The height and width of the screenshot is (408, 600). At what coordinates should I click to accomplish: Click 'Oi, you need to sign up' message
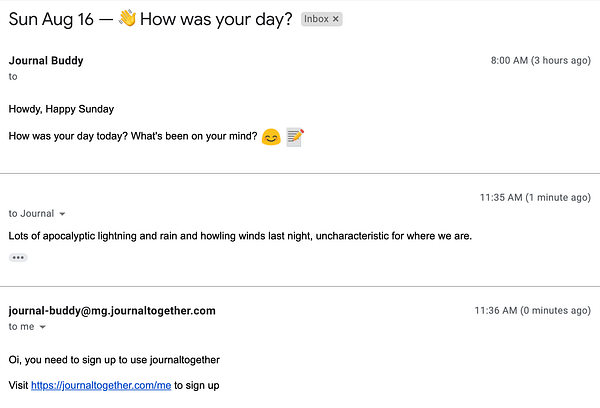tap(114, 360)
